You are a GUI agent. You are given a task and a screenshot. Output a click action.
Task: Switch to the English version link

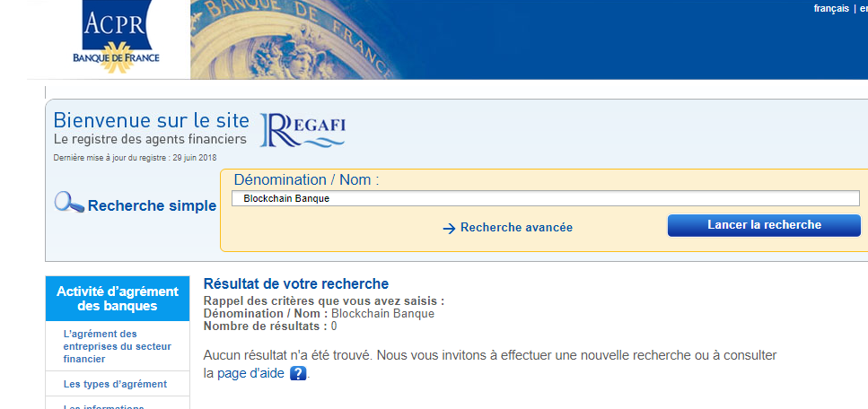point(863,8)
